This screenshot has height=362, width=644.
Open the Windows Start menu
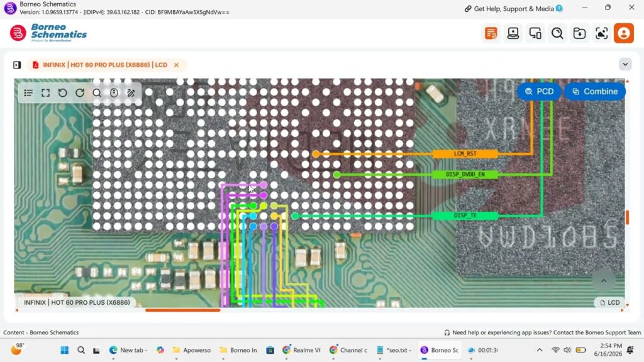tap(65, 350)
